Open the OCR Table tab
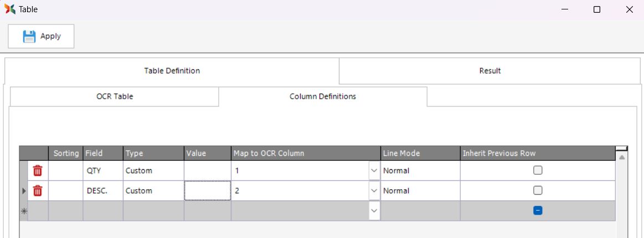The image size is (644, 238). pyautogui.click(x=115, y=97)
